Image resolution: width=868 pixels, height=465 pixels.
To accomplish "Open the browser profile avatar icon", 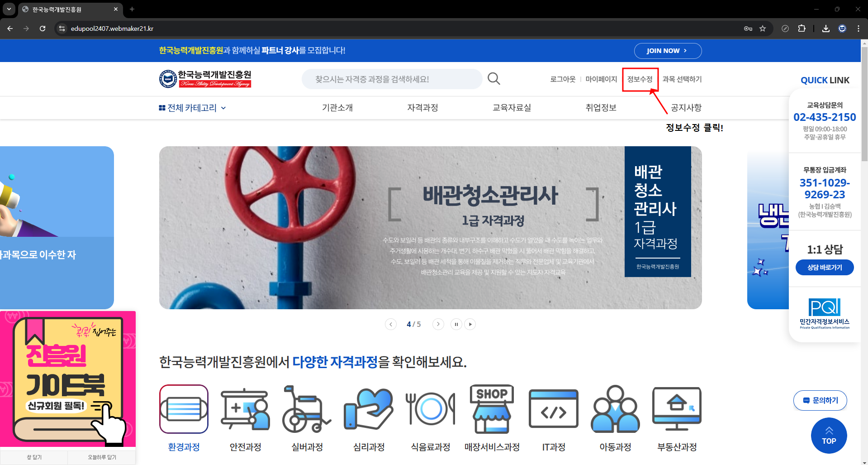I will pos(842,29).
